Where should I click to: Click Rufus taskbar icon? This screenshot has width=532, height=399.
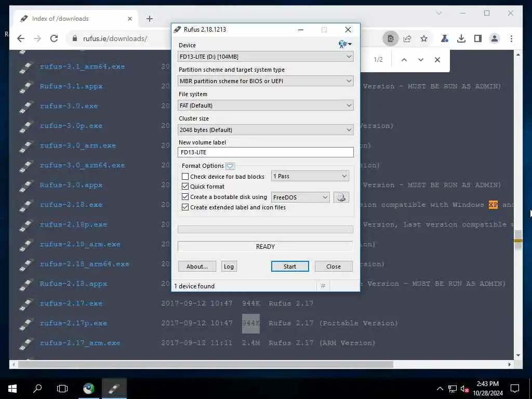pyautogui.click(x=114, y=389)
